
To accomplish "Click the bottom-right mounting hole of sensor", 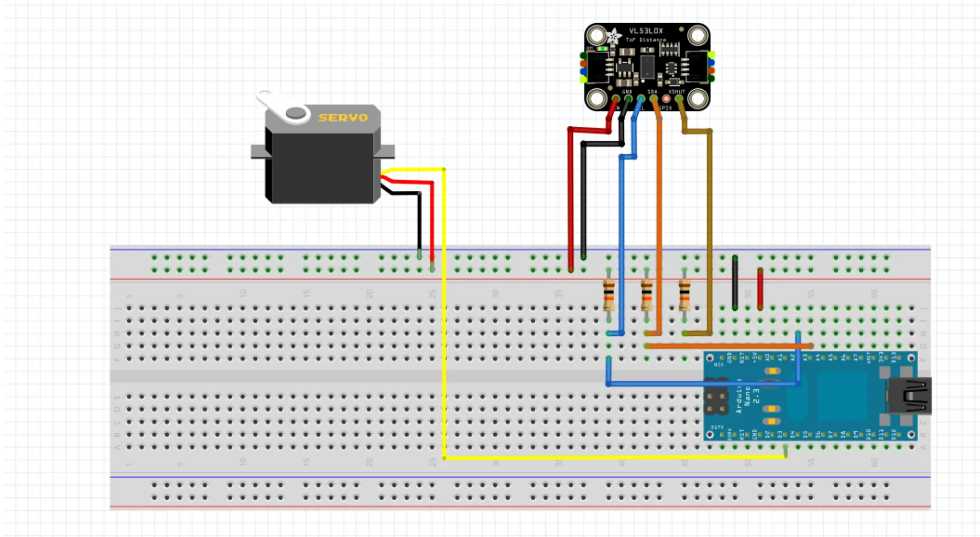I will point(698,98).
